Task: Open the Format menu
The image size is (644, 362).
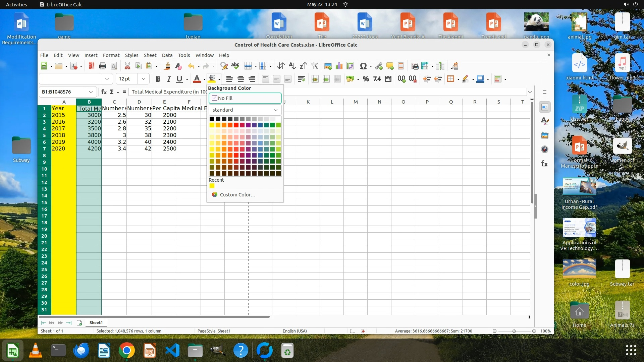Action: tap(111, 55)
